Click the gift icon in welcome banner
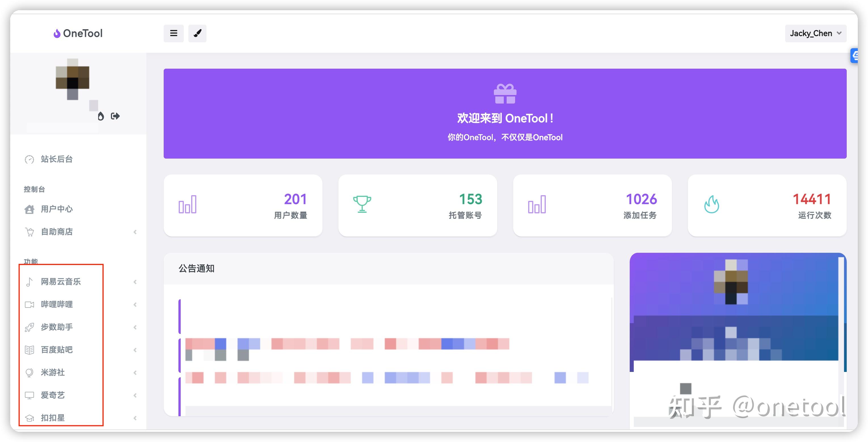This screenshot has width=868, height=442. (505, 94)
